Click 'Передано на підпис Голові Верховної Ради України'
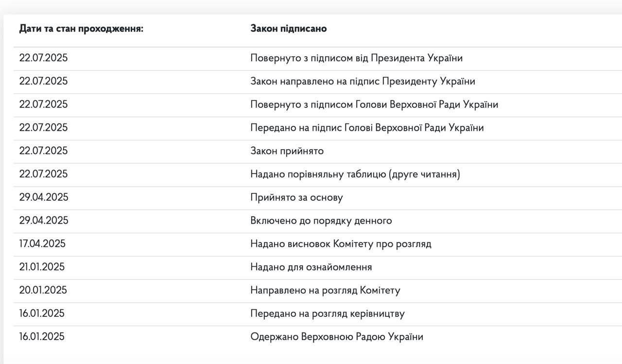 367,128
